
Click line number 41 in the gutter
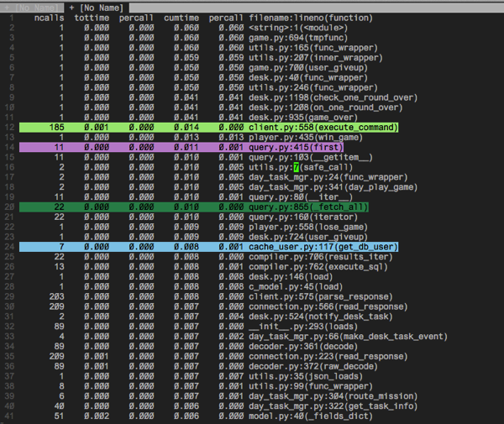pyautogui.click(x=9, y=416)
